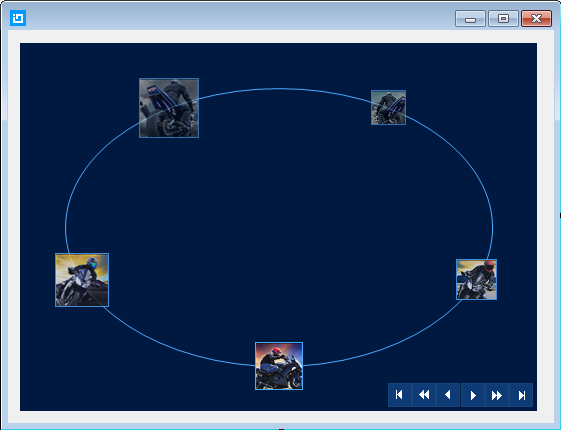Step forward one item with right arrow
This screenshot has height=430, width=561.
473,395
